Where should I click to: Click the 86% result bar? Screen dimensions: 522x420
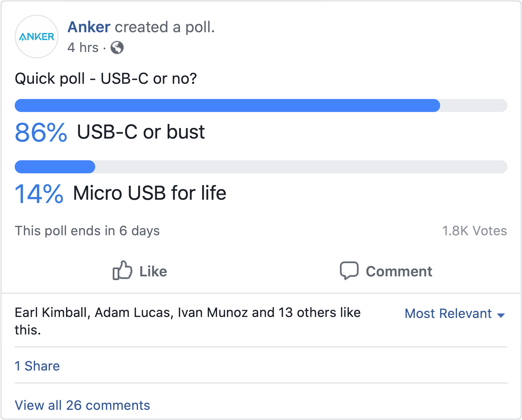tap(261, 105)
